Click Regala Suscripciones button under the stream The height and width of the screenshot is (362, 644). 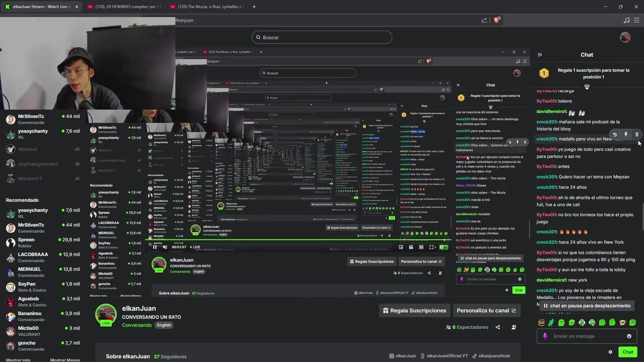pos(415,311)
